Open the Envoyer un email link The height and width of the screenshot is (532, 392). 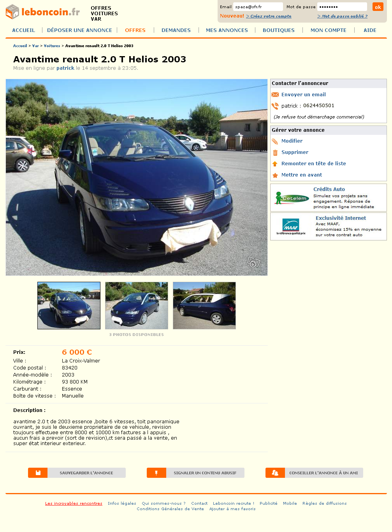coord(304,95)
